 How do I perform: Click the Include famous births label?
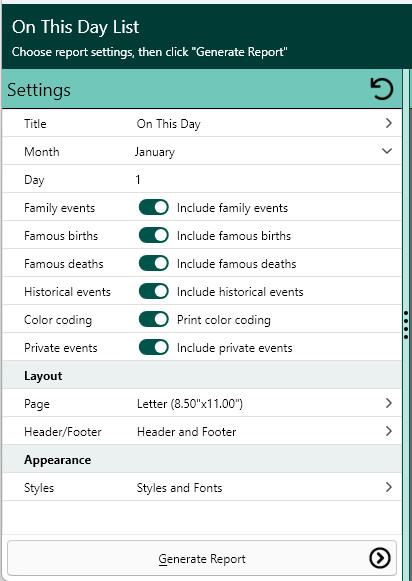tap(234, 236)
